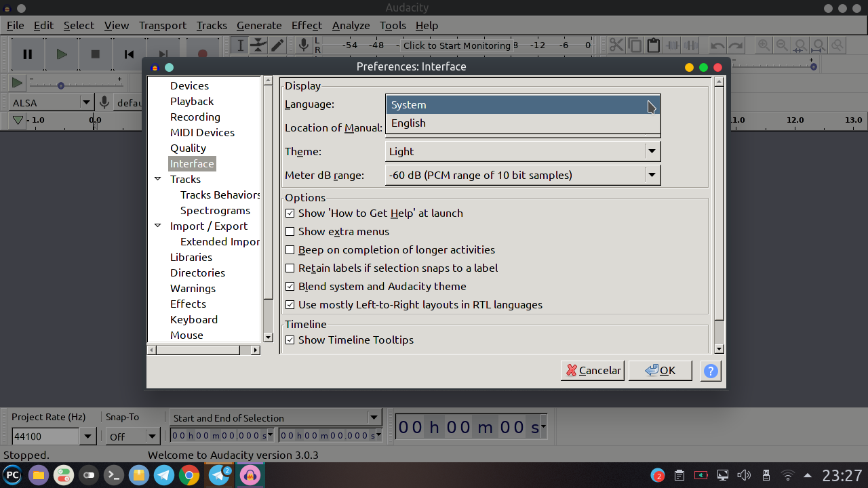Open the ALSA audio host dropdown
The width and height of the screenshot is (868, 488).
pos(52,103)
